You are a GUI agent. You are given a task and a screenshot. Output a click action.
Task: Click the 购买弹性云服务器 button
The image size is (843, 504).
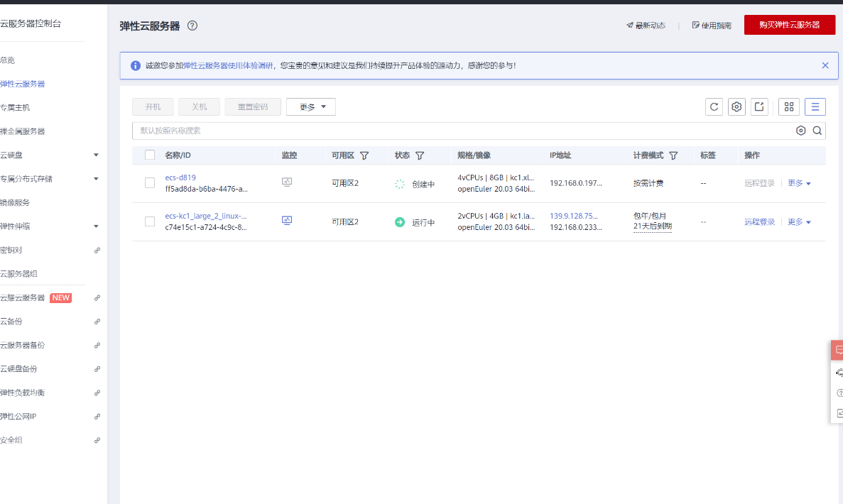click(789, 23)
